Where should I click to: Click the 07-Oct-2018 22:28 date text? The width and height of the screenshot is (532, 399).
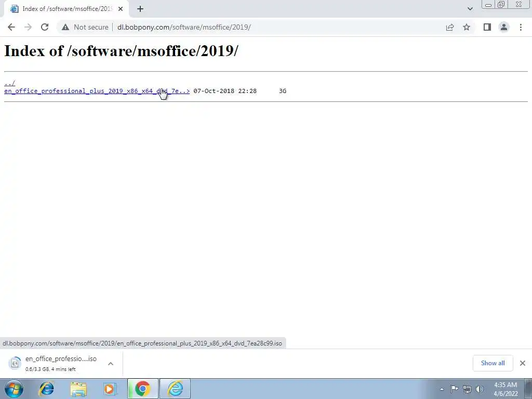[225, 91]
